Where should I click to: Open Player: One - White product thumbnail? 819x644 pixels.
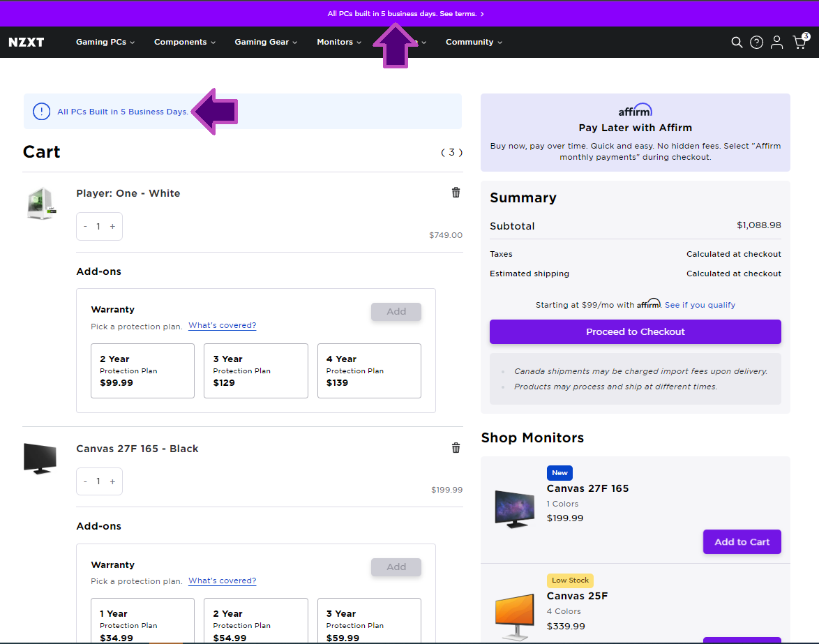click(40, 203)
